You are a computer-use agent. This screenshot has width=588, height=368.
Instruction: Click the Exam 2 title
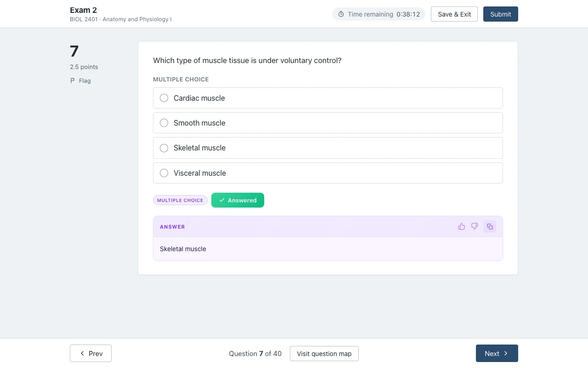(83, 10)
